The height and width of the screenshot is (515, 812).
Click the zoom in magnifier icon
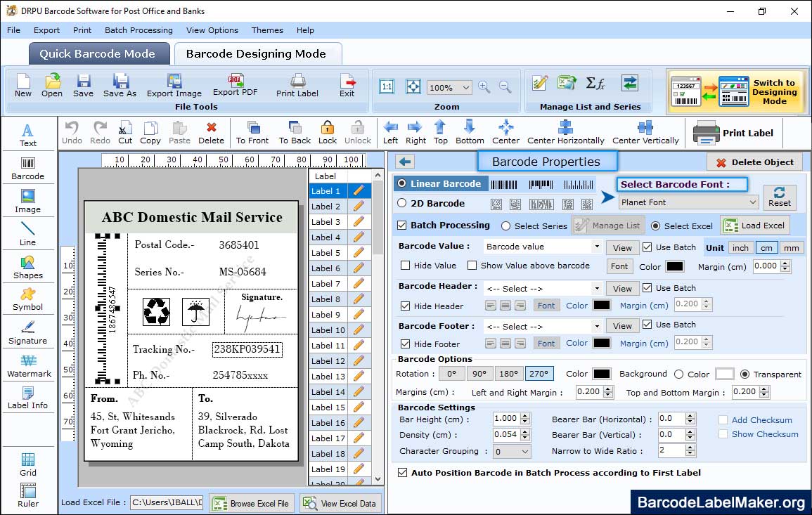pyautogui.click(x=484, y=87)
